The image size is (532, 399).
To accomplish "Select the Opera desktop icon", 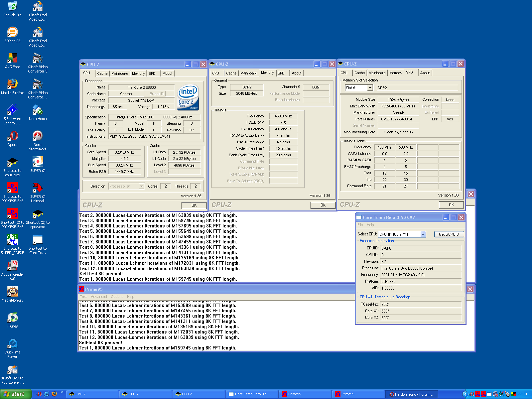I will (12, 139).
